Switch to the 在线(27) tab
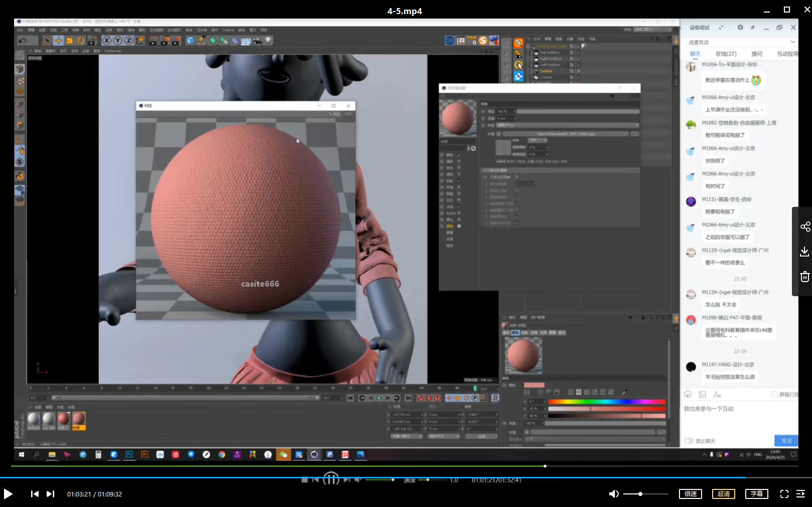 [726, 54]
